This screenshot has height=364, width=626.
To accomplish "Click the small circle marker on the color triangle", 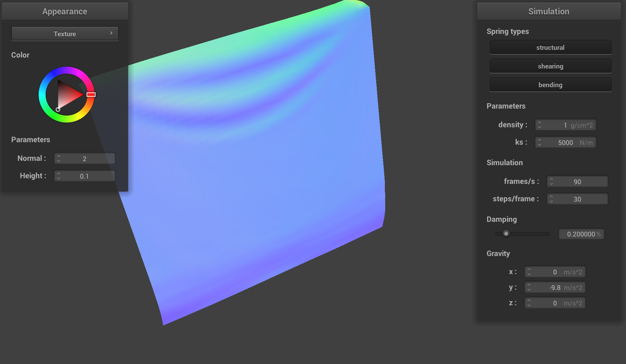I will coord(58,110).
